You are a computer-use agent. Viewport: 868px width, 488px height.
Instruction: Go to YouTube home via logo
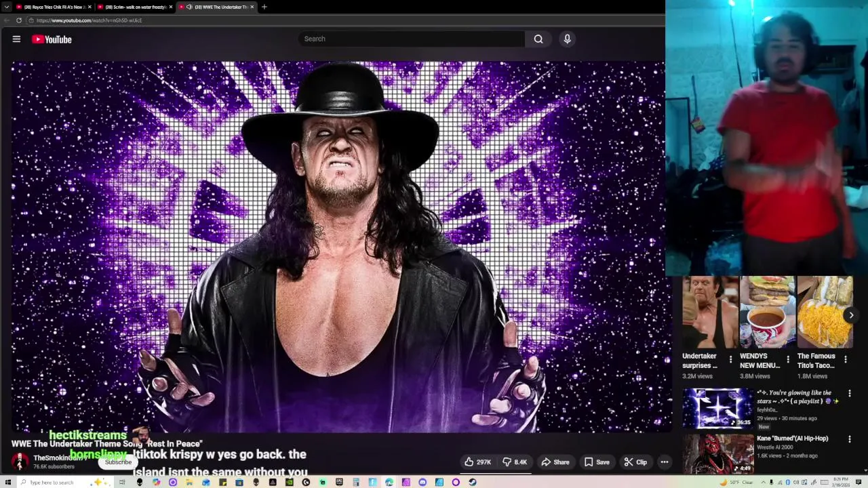(52, 39)
